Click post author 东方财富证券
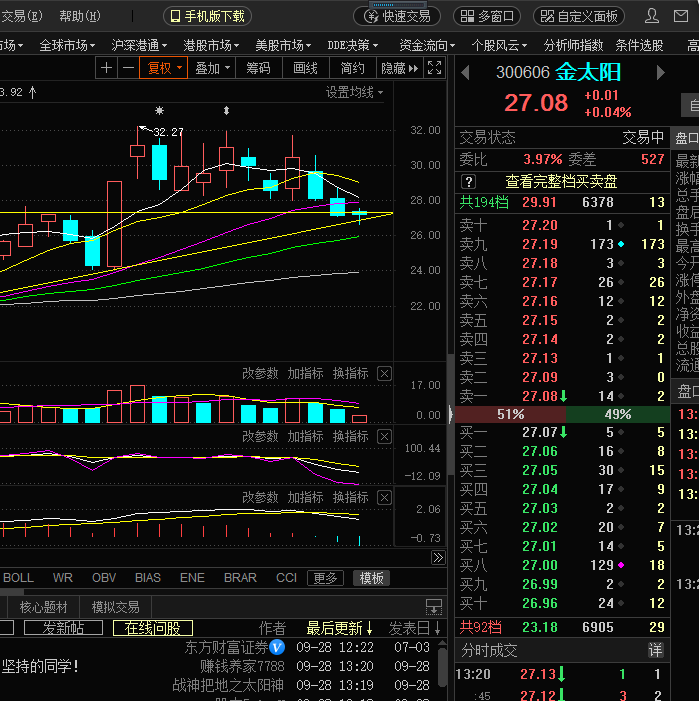This screenshot has height=701, width=699. (226, 647)
